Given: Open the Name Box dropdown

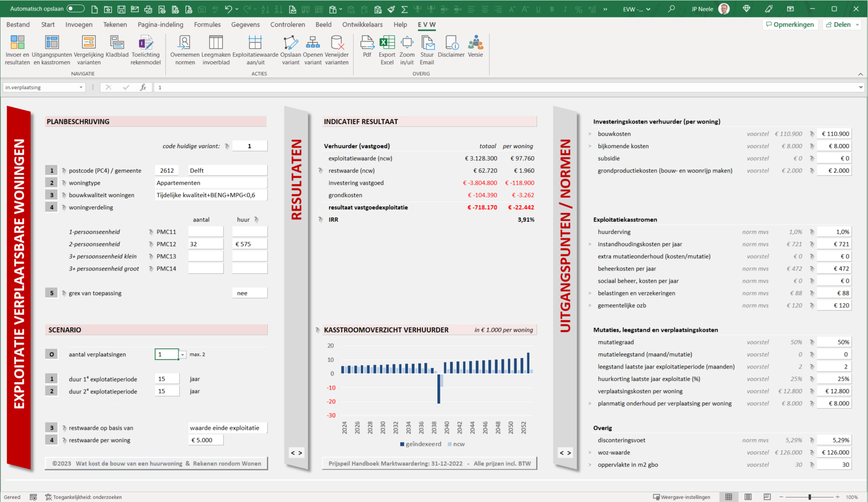Looking at the screenshot, I should pyautogui.click(x=81, y=87).
